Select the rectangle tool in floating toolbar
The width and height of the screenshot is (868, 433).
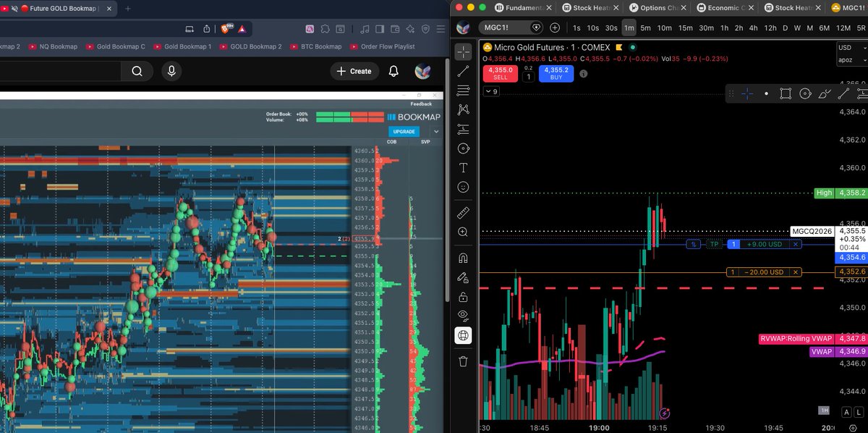pyautogui.click(x=786, y=93)
